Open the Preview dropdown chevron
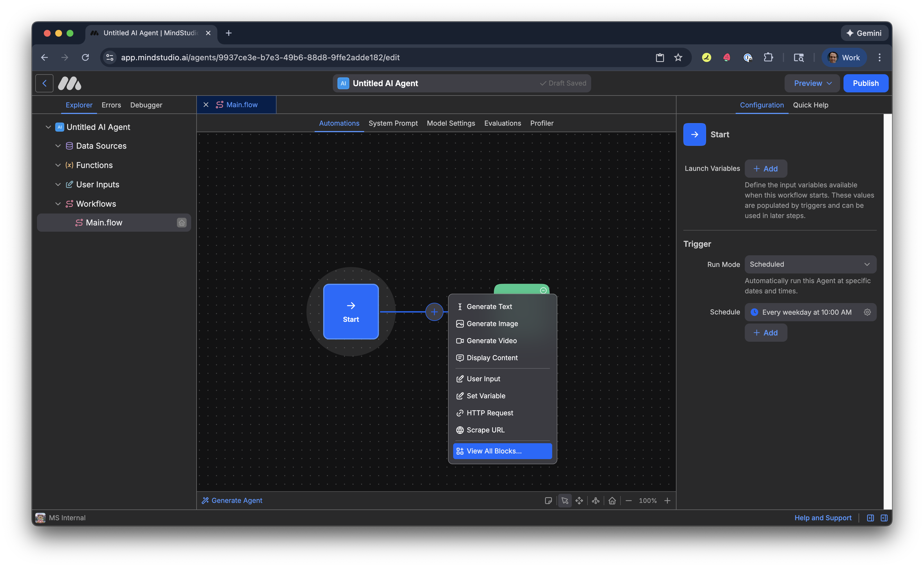Viewport: 924px width, 568px height. [x=830, y=83]
